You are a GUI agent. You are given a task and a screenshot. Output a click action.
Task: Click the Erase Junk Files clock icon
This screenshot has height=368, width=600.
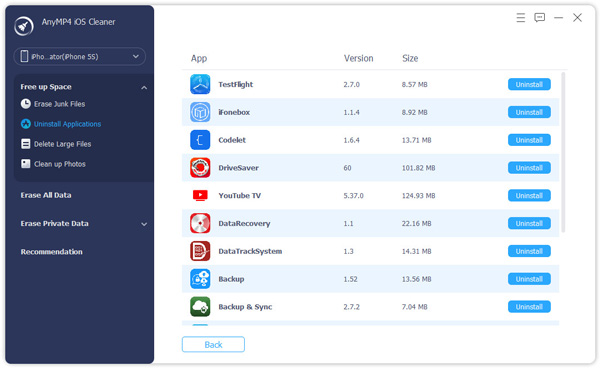click(26, 104)
